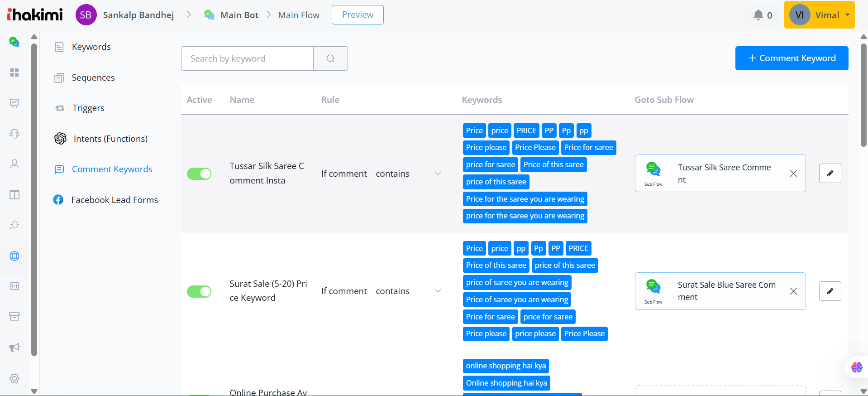Viewport: 868px width, 396px height.
Task: Click the Search by keyword field
Action: 247,58
